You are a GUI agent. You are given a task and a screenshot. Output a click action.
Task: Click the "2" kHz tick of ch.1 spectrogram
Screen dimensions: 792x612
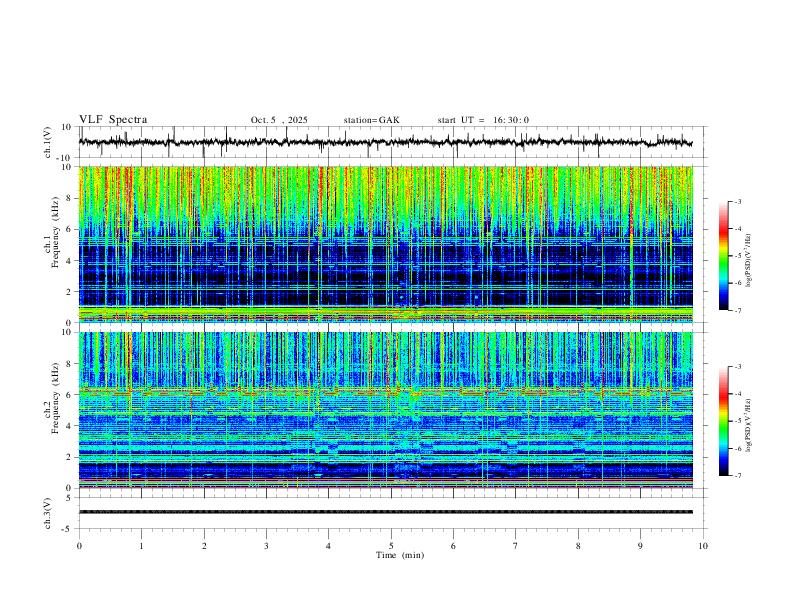[68, 291]
